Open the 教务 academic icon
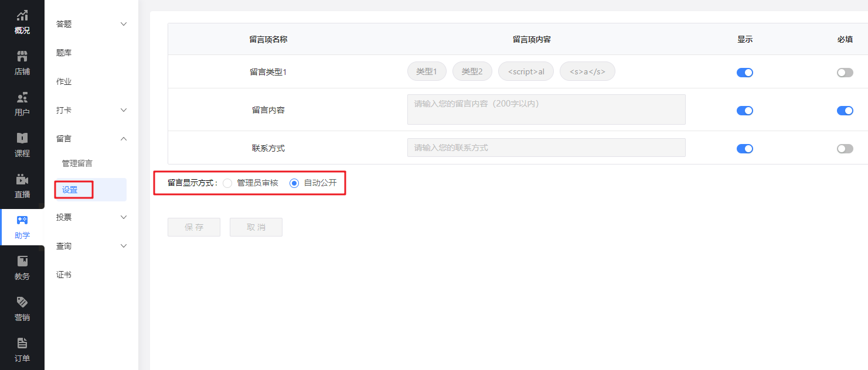868x370 pixels. point(22,262)
